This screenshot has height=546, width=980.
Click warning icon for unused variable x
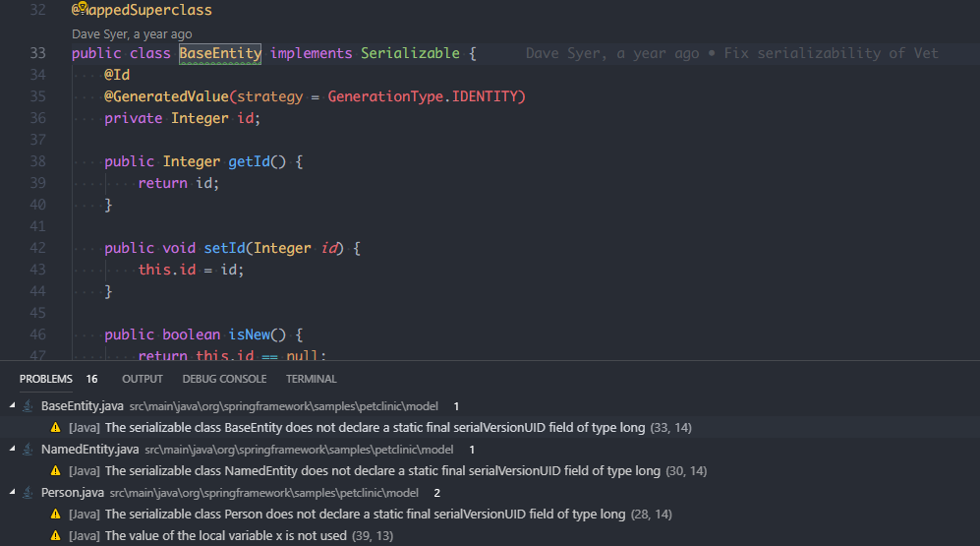[x=56, y=536]
